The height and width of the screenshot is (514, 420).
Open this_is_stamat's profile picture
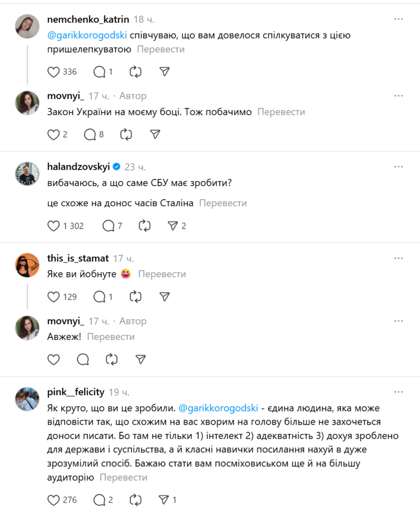[x=27, y=265]
